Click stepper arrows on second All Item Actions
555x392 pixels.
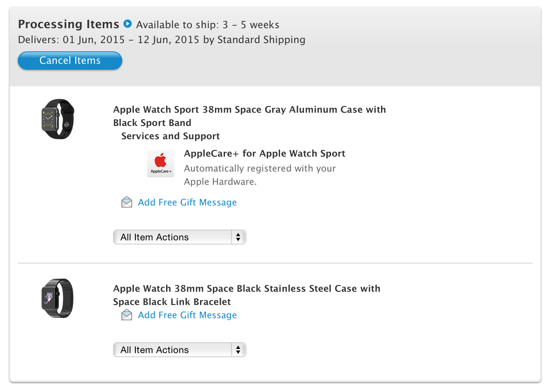[238, 350]
